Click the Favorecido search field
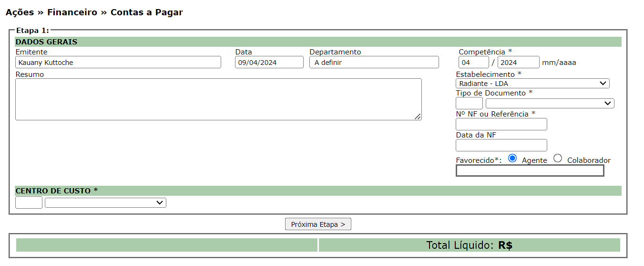644x266 pixels. click(x=530, y=170)
